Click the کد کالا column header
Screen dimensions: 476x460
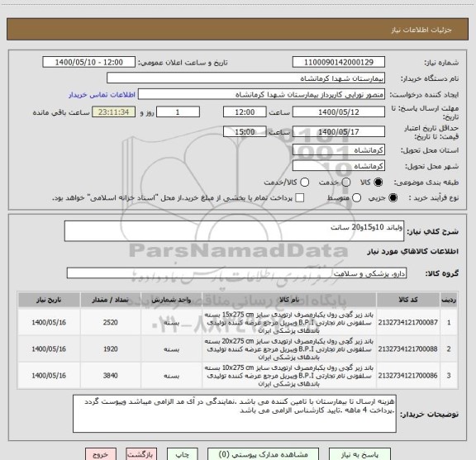pos(408,300)
